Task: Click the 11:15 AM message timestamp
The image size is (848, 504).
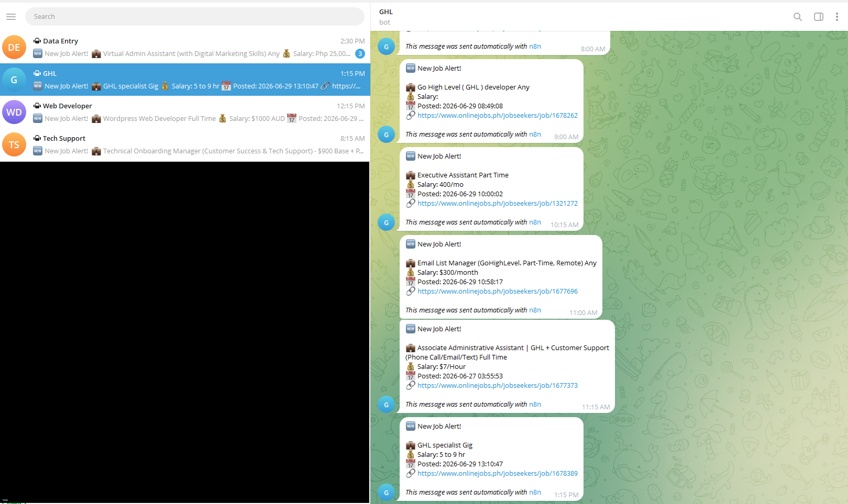Action: pos(596,407)
